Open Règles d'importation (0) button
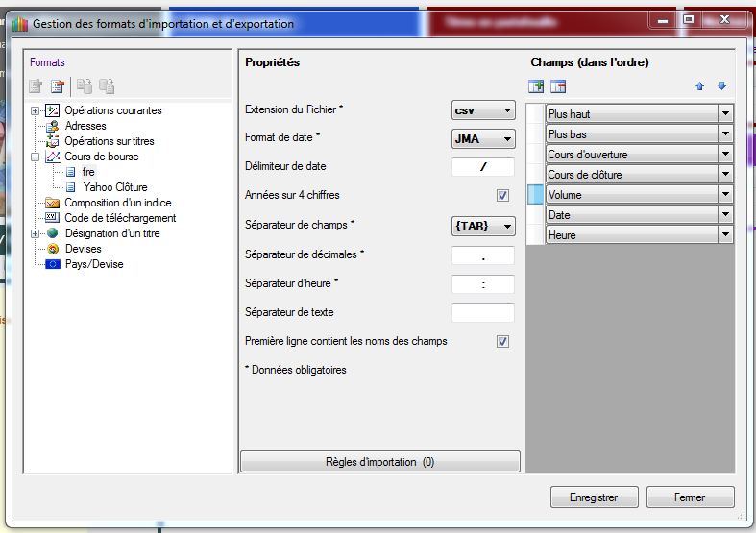 pyautogui.click(x=379, y=462)
